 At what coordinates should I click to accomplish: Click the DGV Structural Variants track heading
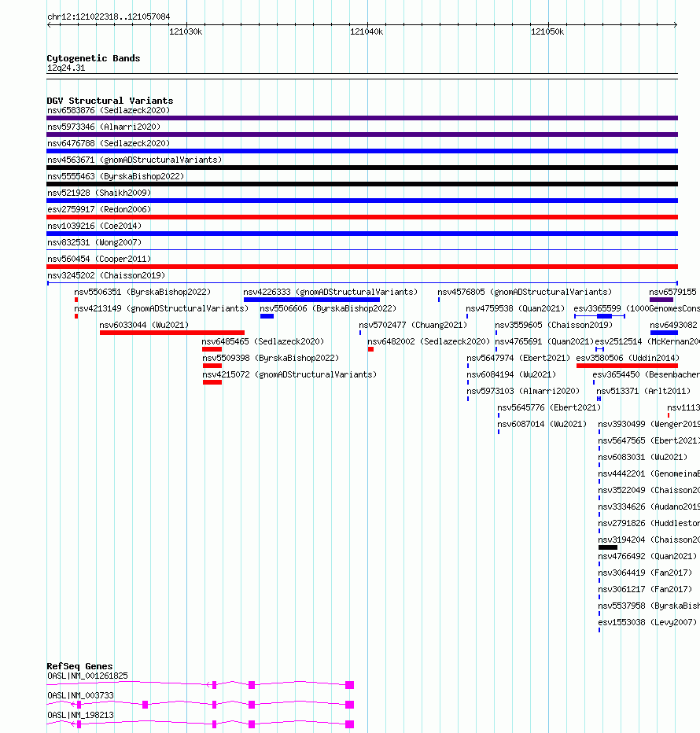click(x=110, y=101)
